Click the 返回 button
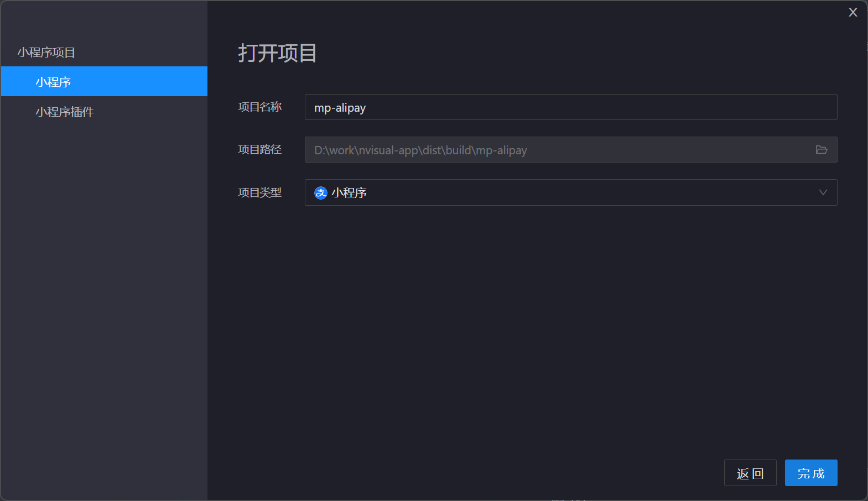Image resolution: width=868 pixels, height=501 pixels. tap(750, 473)
